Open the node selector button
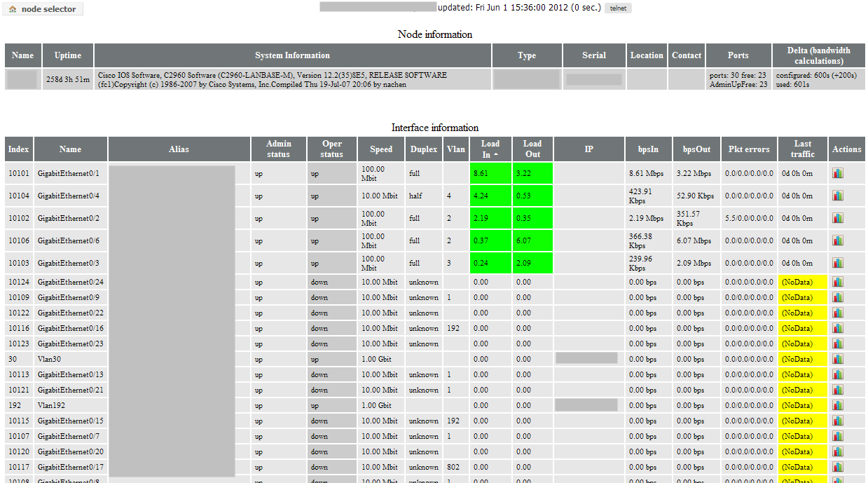868x483 pixels. pos(43,9)
